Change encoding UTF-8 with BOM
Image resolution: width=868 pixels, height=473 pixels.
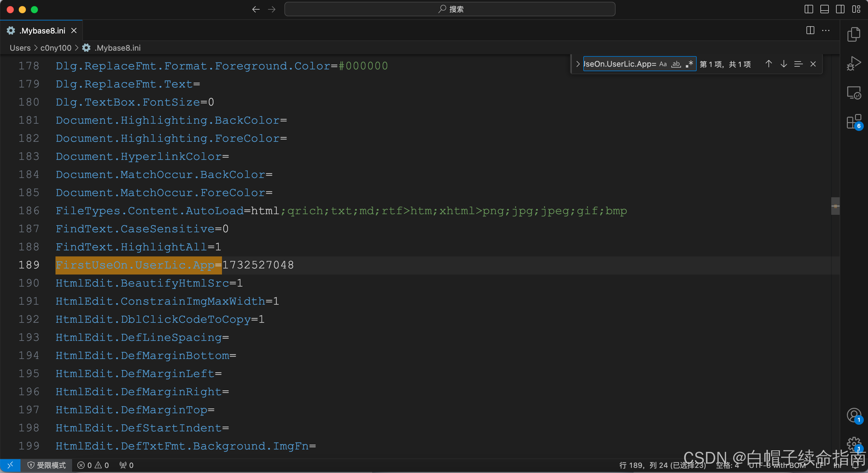coord(777,465)
